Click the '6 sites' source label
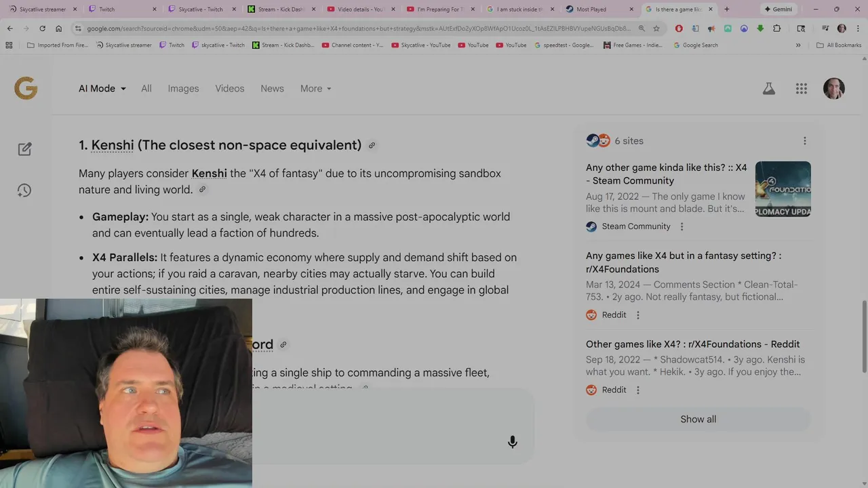 point(629,141)
